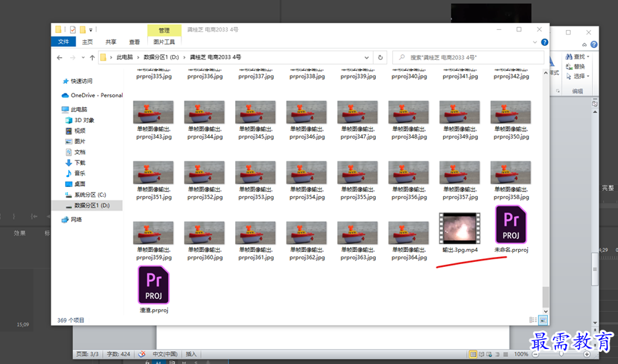Click the forward navigation arrow
The height and width of the screenshot is (364, 618).
point(73,58)
